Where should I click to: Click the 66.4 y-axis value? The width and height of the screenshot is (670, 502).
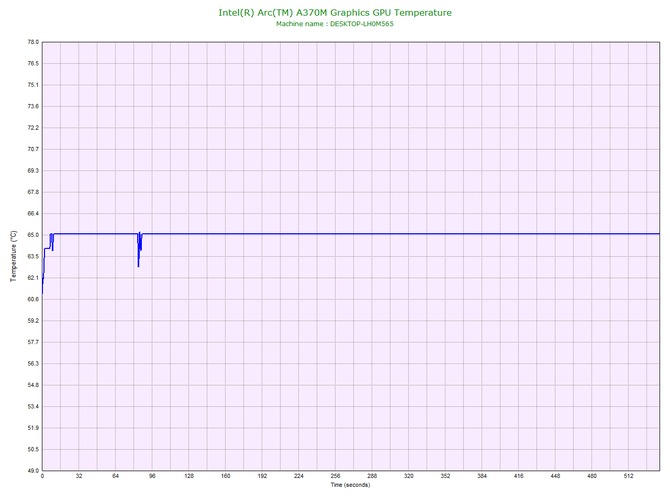coord(33,213)
